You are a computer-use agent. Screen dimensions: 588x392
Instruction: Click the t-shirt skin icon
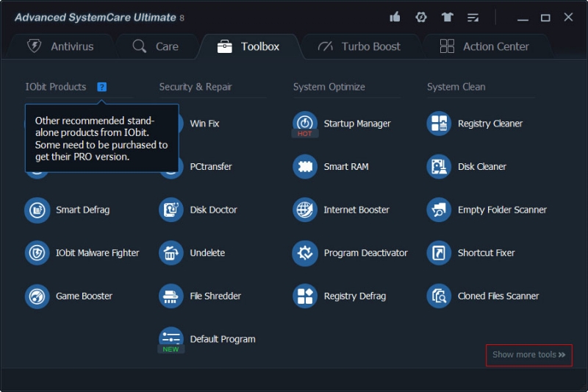coord(447,17)
